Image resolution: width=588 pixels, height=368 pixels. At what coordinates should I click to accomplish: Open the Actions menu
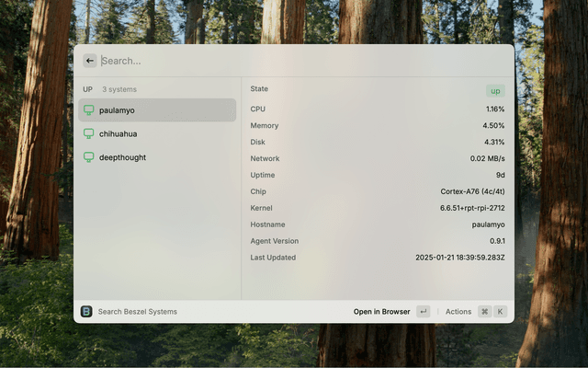point(458,312)
